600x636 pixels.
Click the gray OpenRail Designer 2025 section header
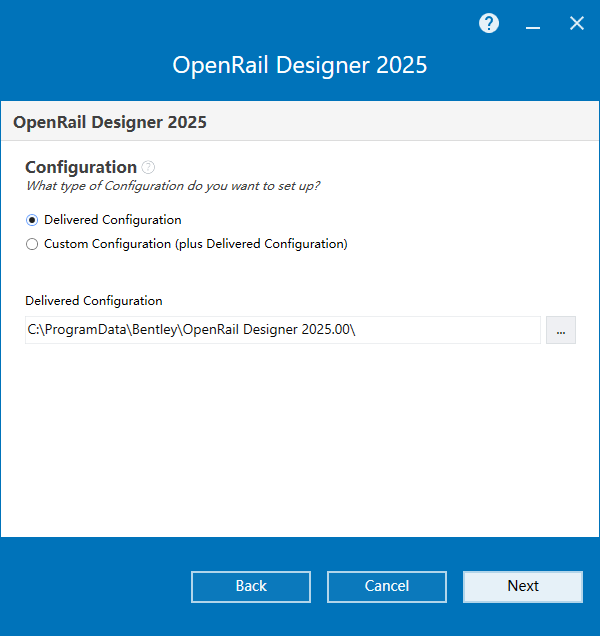tap(110, 123)
